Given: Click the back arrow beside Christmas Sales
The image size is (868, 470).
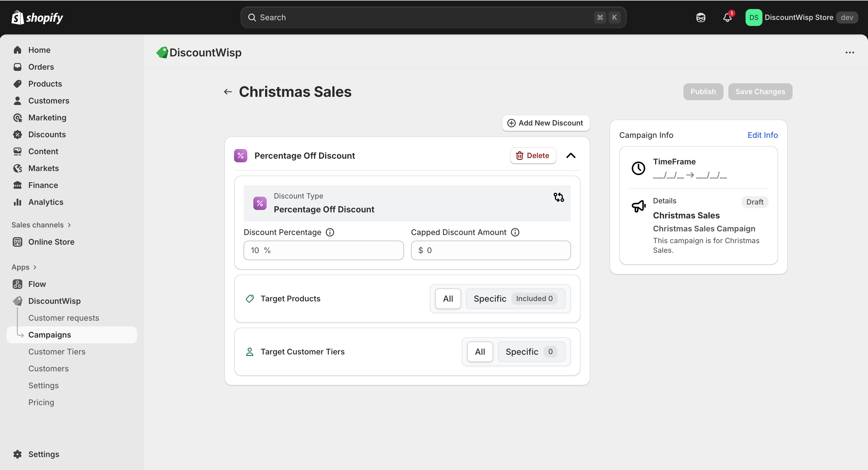Looking at the screenshot, I should click(228, 92).
